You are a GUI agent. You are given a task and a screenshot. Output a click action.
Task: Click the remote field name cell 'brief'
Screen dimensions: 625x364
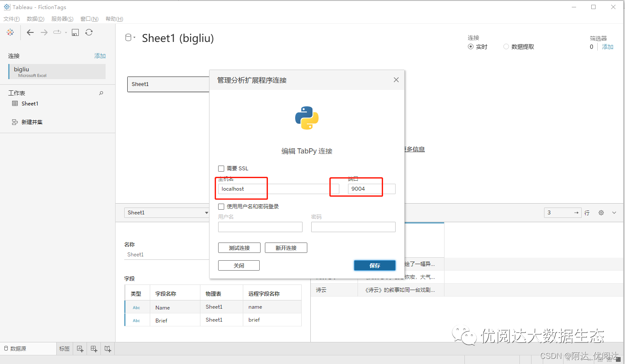pyautogui.click(x=272, y=320)
